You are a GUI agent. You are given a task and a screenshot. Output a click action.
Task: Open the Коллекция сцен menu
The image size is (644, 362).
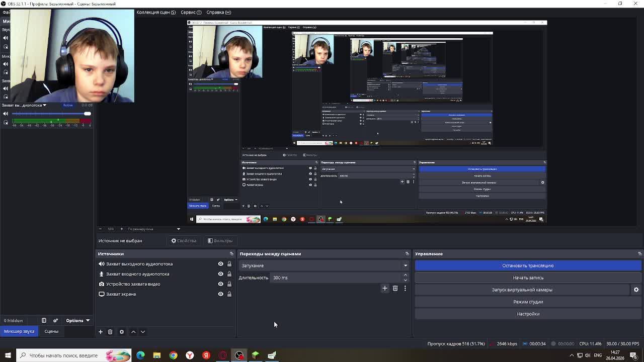point(156,12)
